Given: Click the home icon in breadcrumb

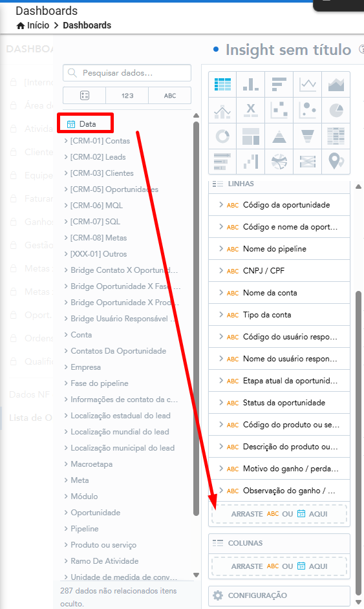Looking at the screenshot, I should pyautogui.click(x=21, y=26).
